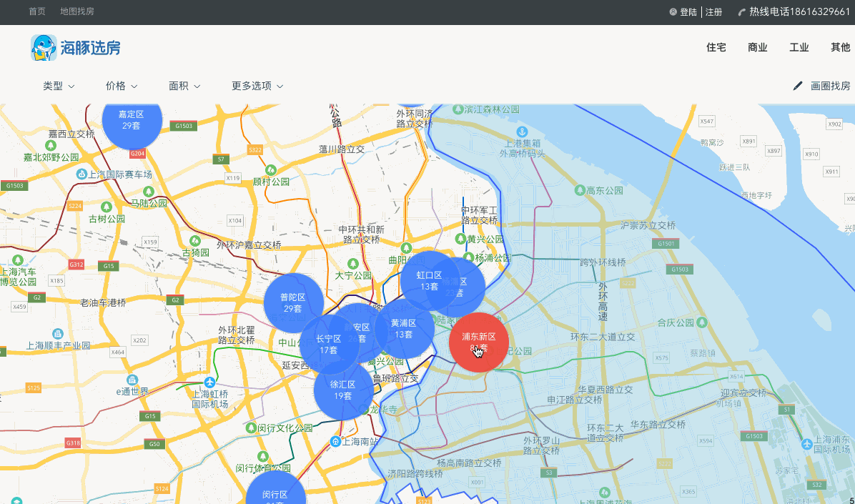Click the 黄兴公园 park icon
Viewport: 855px width, 504px height.
(460, 239)
